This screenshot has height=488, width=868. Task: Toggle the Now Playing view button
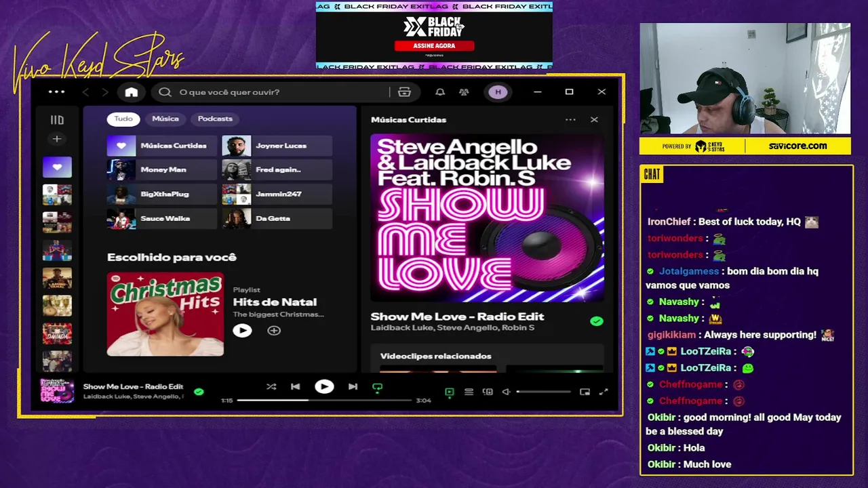tap(449, 392)
